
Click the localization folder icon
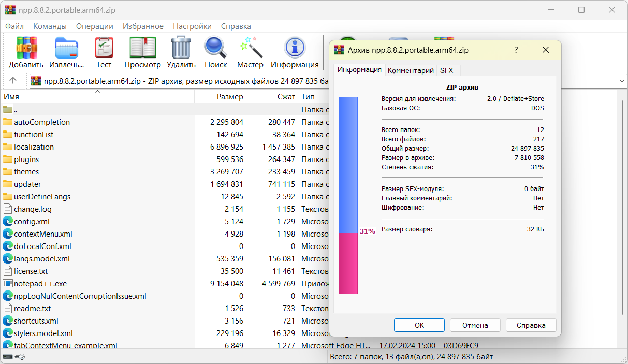[x=7, y=147]
